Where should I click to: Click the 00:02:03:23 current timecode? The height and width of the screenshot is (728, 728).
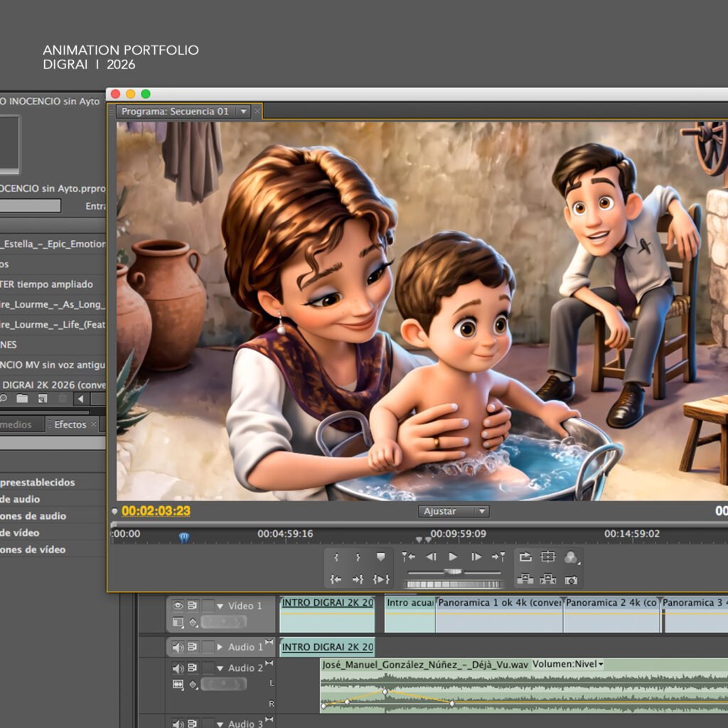point(156,510)
